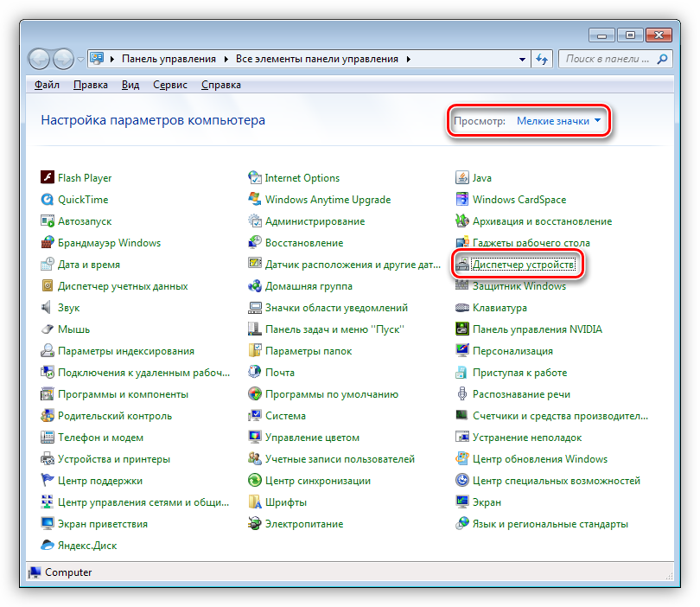Click the Мышь icon

(48, 329)
